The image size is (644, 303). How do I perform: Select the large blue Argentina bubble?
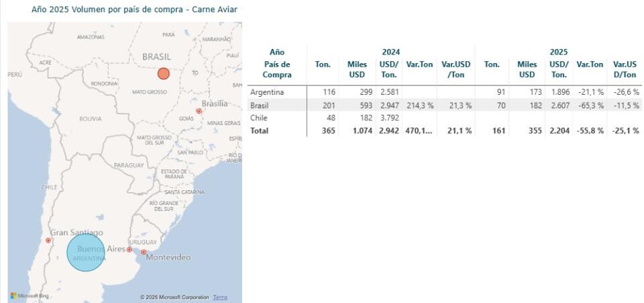click(x=86, y=253)
